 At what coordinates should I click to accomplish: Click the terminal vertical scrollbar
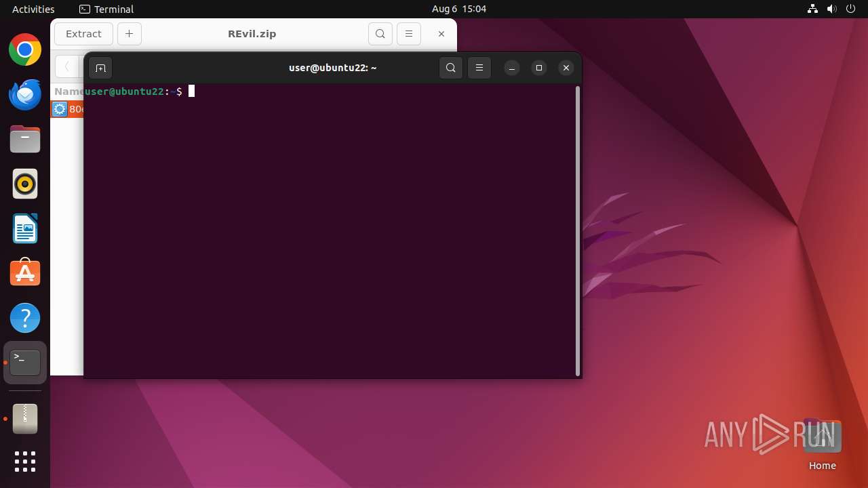(x=578, y=230)
